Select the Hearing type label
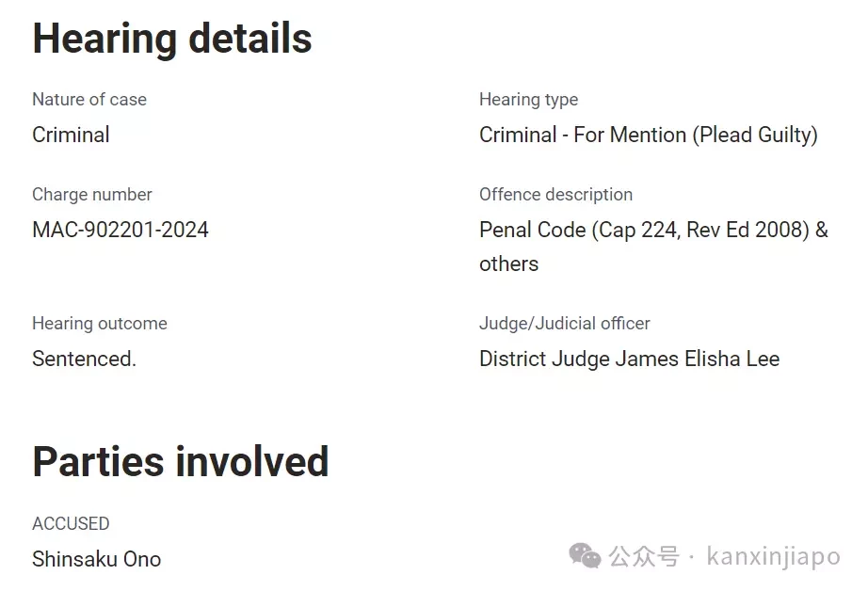 click(x=529, y=100)
